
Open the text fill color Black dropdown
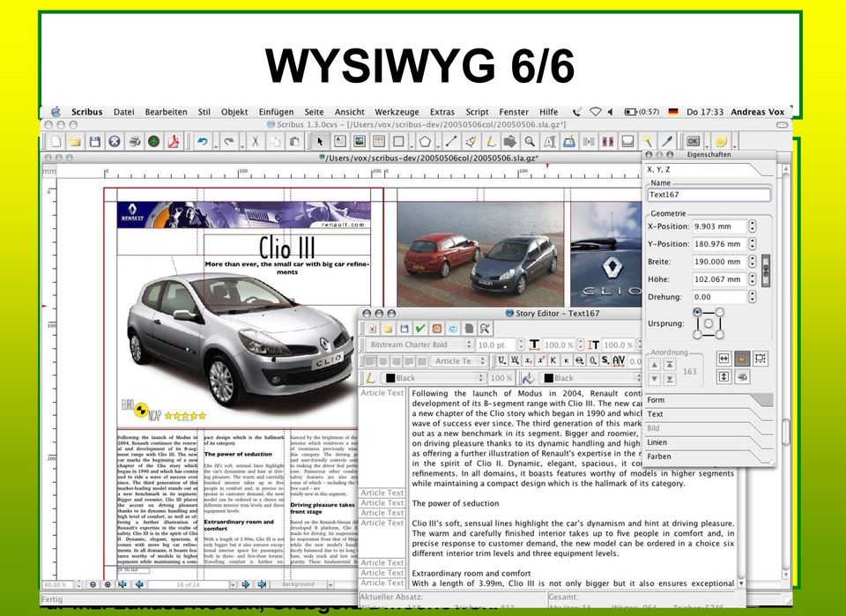click(590, 377)
